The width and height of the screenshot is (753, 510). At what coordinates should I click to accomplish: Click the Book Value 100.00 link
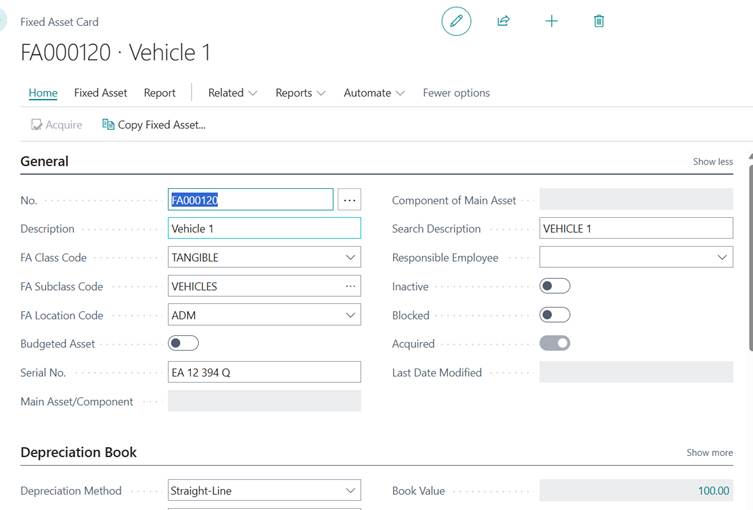coord(713,491)
